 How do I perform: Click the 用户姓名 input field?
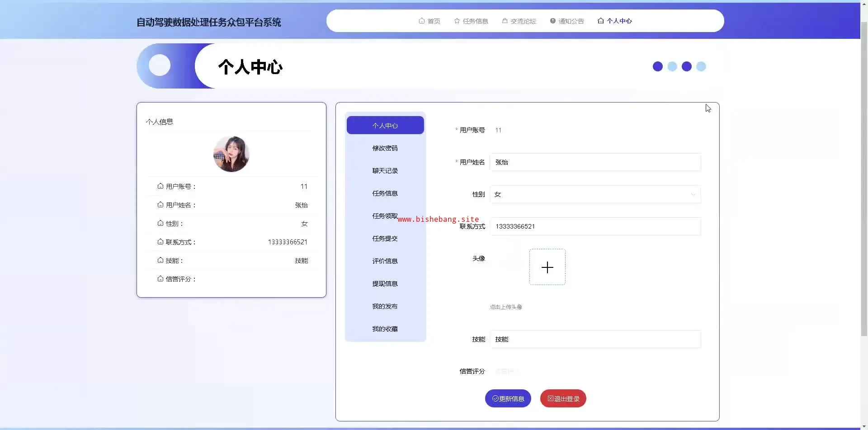pyautogui.click(x=595, y=162)
